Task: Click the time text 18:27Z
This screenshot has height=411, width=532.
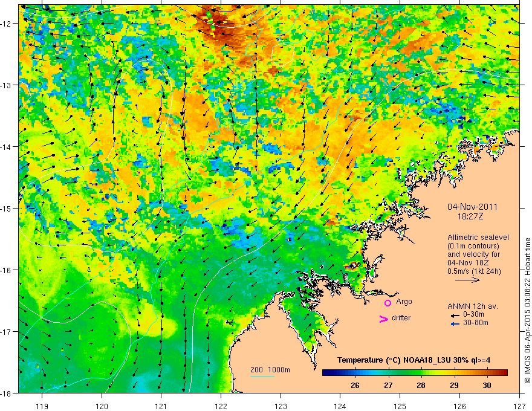Action: 470,216
